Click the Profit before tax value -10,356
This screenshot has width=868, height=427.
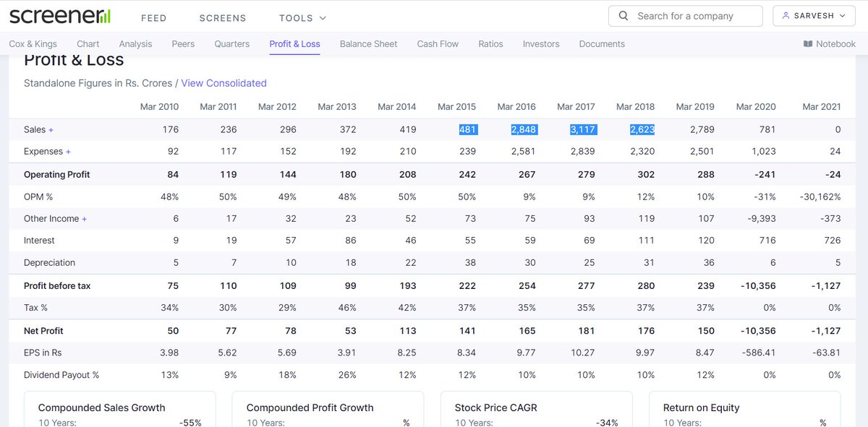point(757,286)
